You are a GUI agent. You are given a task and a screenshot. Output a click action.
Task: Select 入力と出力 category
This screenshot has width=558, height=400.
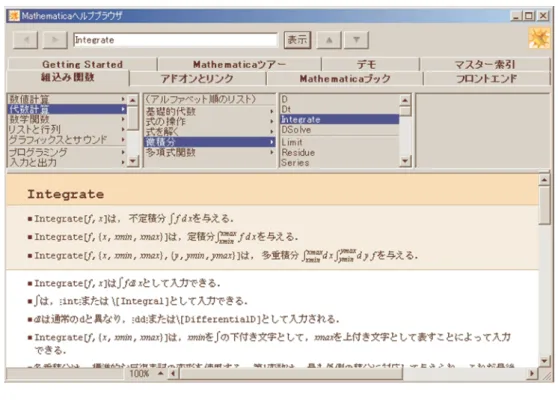(x=67, y=162)
